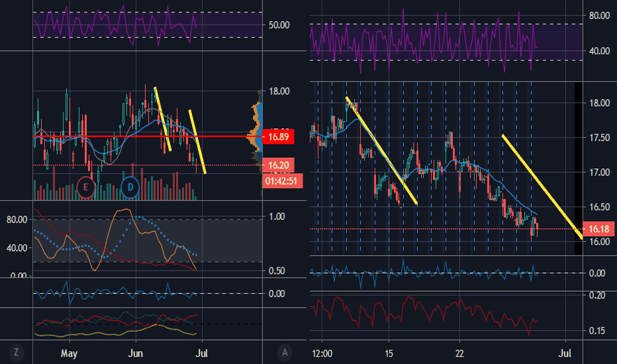Screen dimensions: 617x364
Task: Click 'Jul' label on the left chart time axis
Action: click(x=201, y=353)
